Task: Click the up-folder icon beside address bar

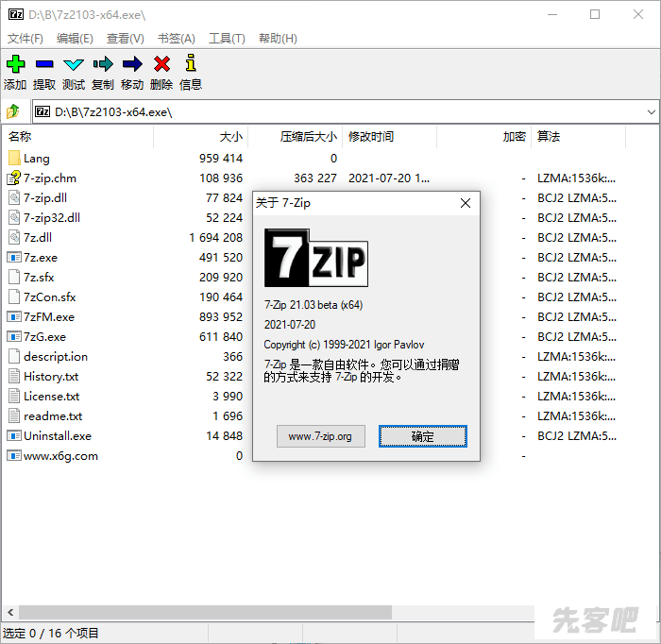Action: [13, 111]
